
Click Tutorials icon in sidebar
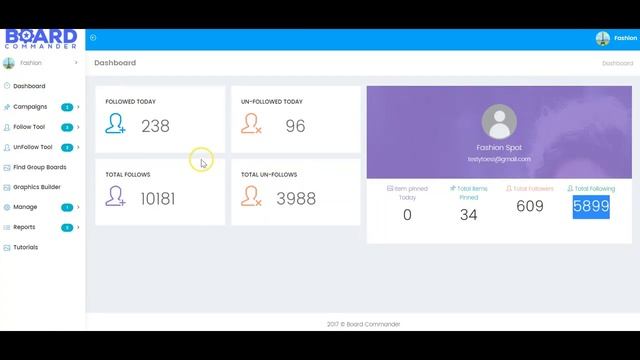pyautogui.click(x=7, y=248)
